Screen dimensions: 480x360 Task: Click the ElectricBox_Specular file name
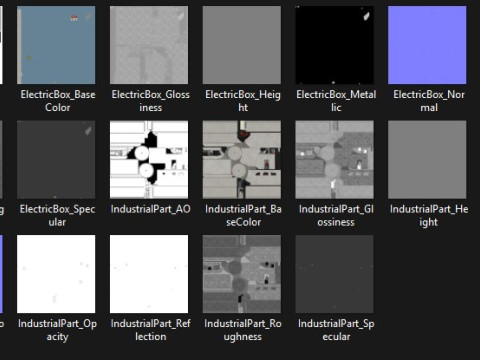pyautogui.click(x=57, y=216)
